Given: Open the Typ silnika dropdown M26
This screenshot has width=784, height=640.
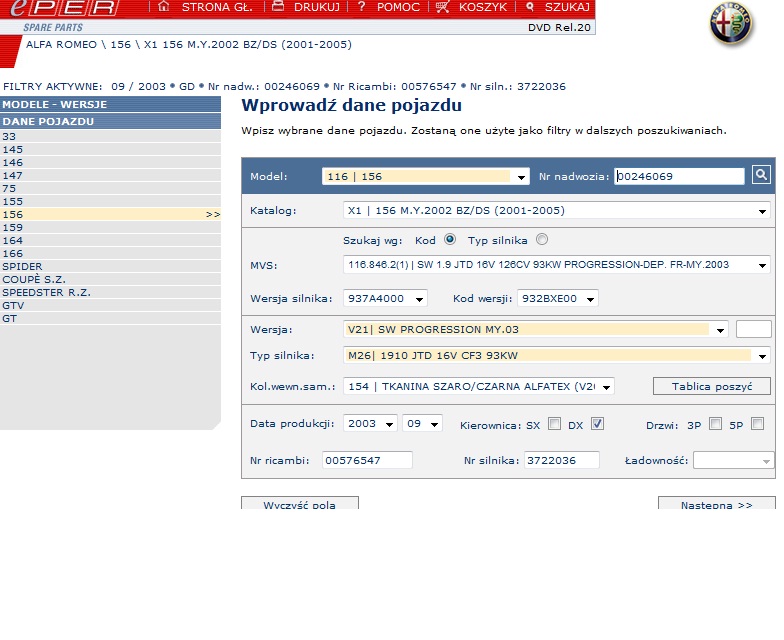Looking at the screenshot, I should pyautogui.click(x=556, y=356).
